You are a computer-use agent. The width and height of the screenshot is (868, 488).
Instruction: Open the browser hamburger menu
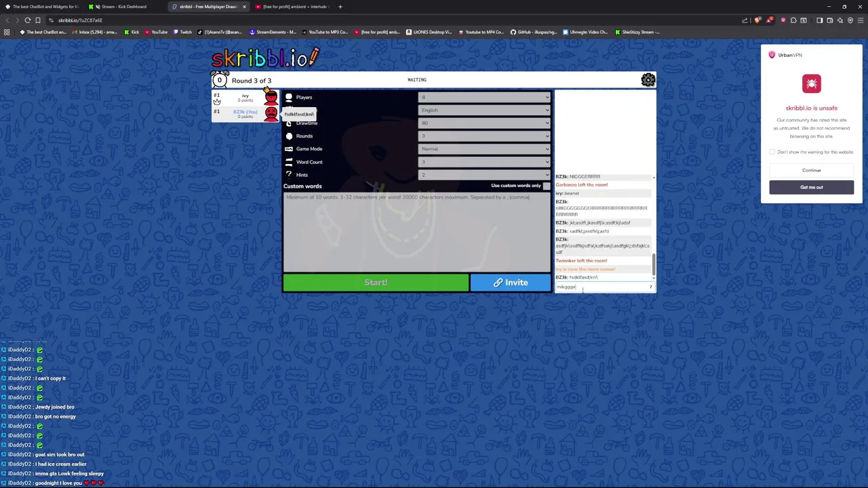tap(860, 20)
